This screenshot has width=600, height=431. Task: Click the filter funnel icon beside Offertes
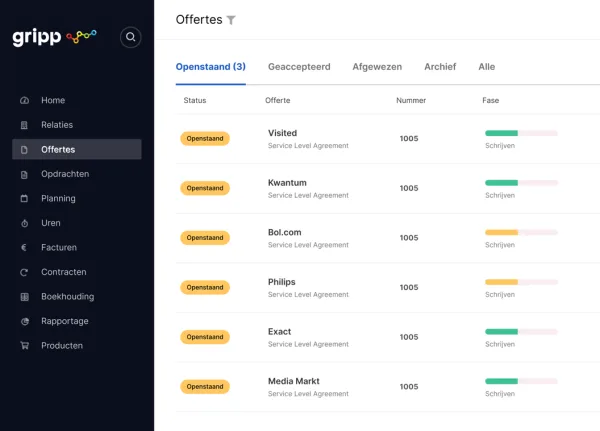231,20
